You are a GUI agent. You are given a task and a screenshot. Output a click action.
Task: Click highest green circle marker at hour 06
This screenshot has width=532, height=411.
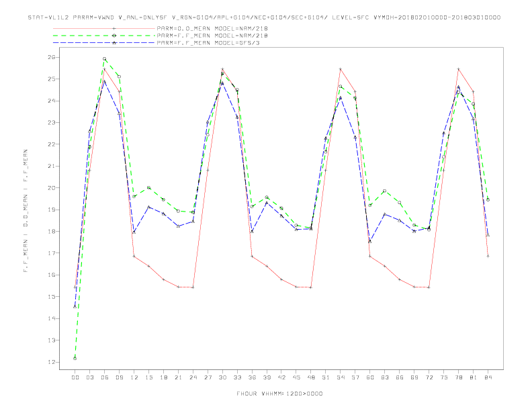pos(105,58)
